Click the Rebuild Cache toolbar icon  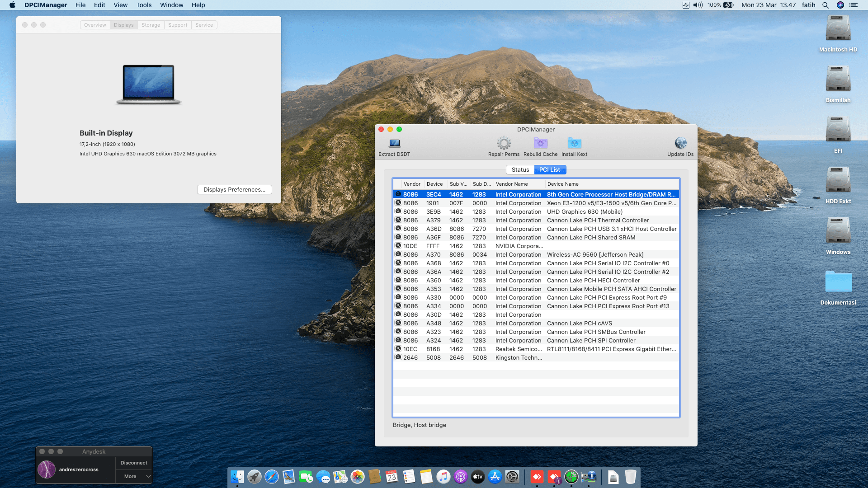[x=540, y=144]
